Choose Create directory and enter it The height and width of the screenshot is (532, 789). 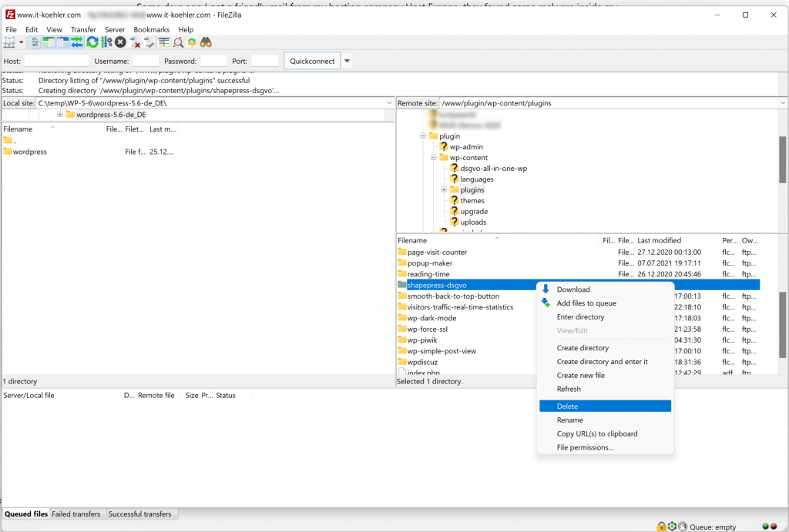pos(605,362)
